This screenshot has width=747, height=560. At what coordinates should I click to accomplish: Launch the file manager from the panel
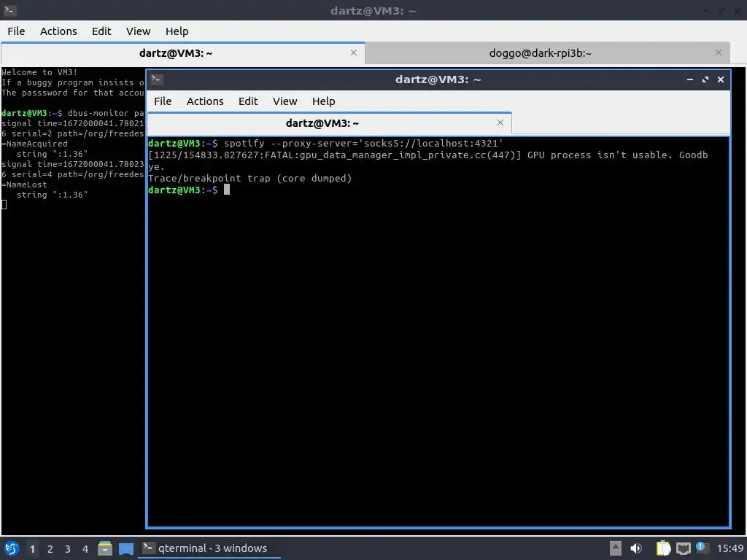click(x=105, y=548)
